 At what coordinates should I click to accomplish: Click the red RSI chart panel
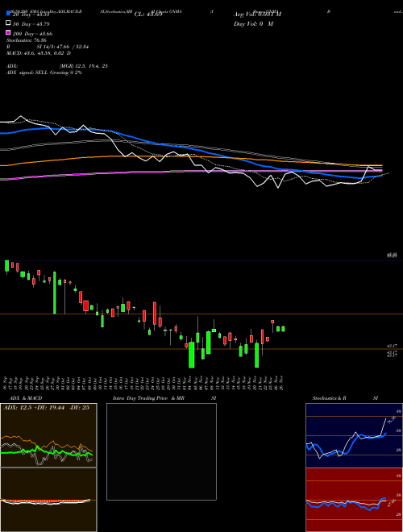[354, 500]
